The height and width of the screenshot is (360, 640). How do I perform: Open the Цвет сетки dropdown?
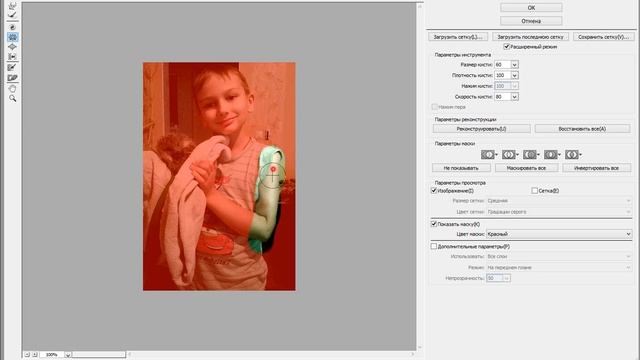click(559, 211)
